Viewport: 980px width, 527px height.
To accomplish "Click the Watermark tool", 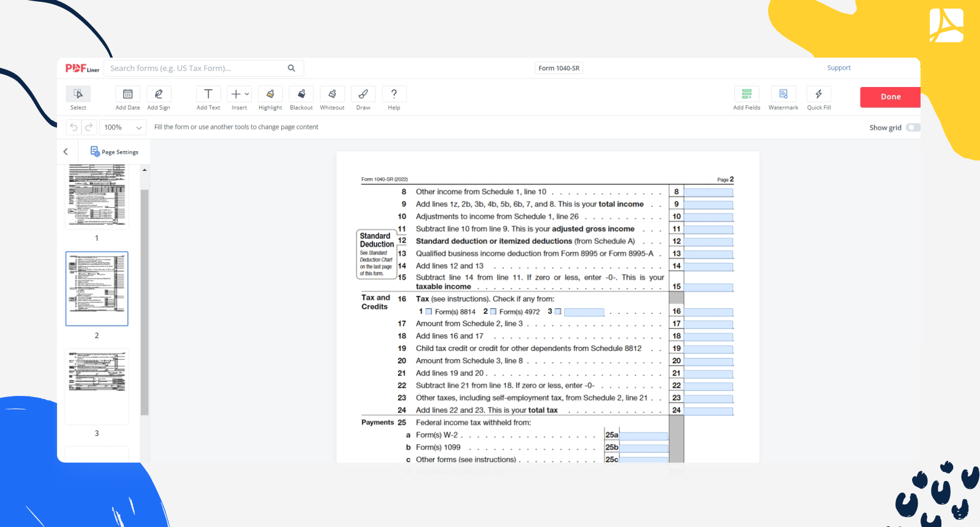I will click(x=783, y=94).
